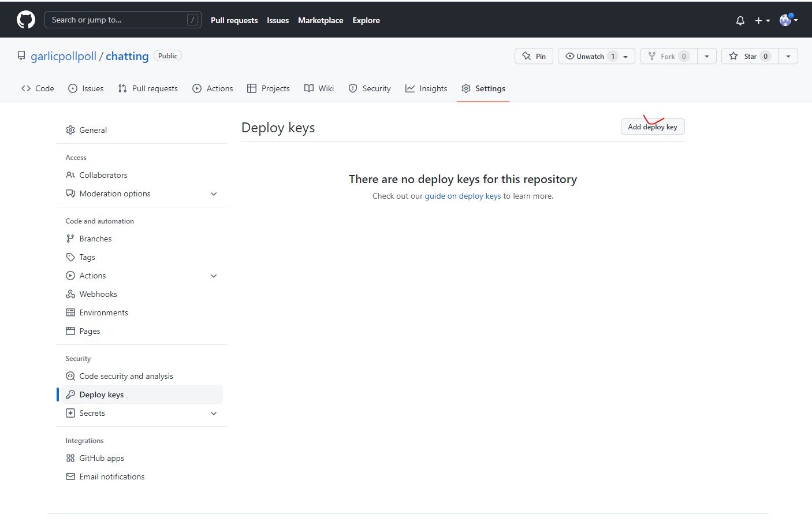
Task: Switch to the repository Issues tab
Action: tap(86, 88)
